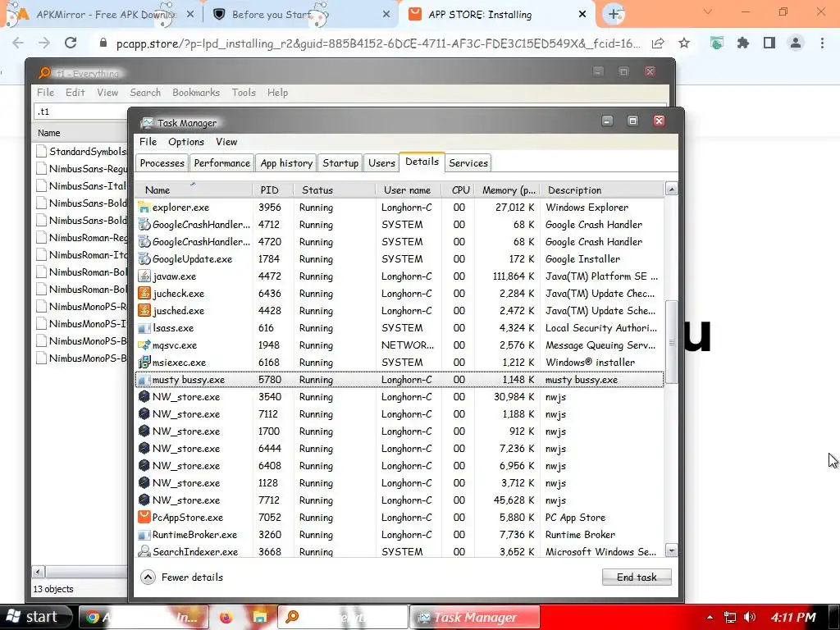Select the musty bussy.exe process row
Image resolution: width=840 pixels, height=630 pixels.
point(399,379)
